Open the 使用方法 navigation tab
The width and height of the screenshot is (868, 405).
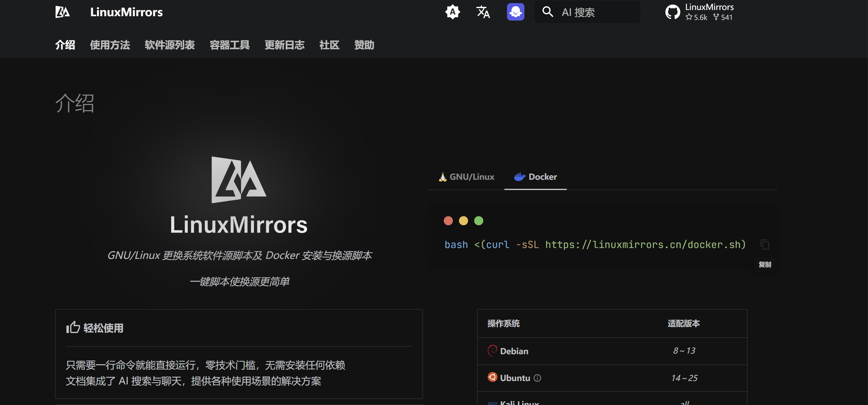pos(110,45)
